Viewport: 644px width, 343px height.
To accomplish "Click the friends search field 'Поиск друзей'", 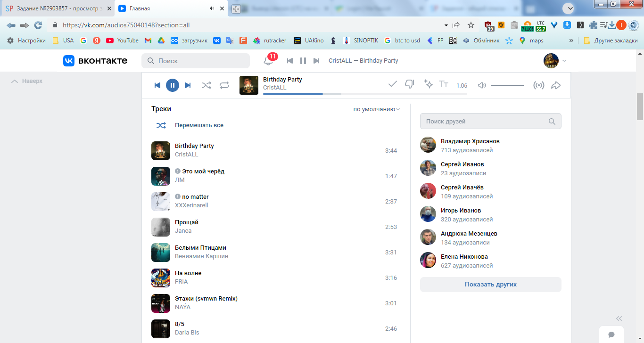I will [491, 121].
